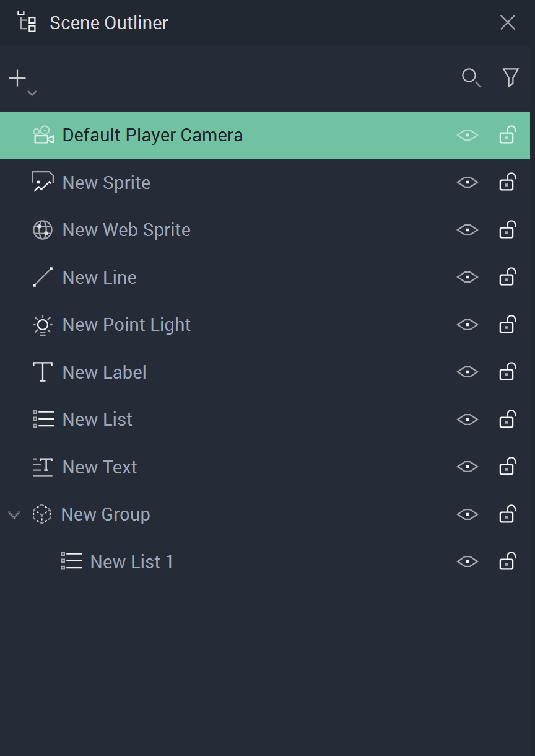535x756 pixels.
Task: Collapse the New Group tree node
Action: [14, 514]
